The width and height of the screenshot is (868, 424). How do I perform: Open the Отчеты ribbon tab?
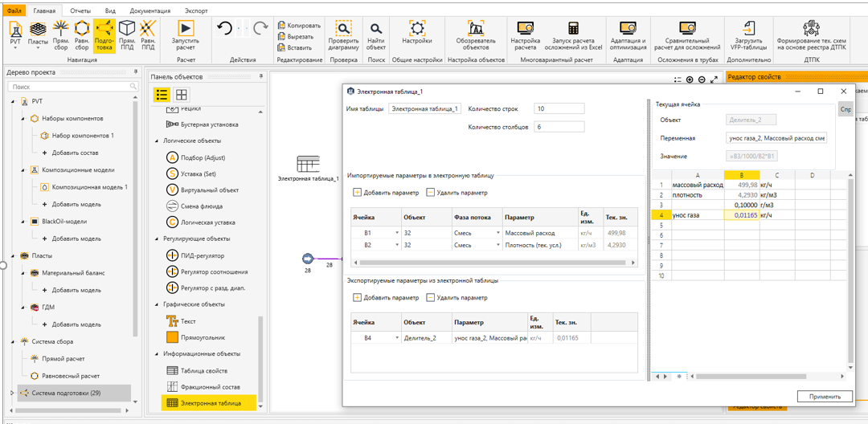click(x=80, y=10)
